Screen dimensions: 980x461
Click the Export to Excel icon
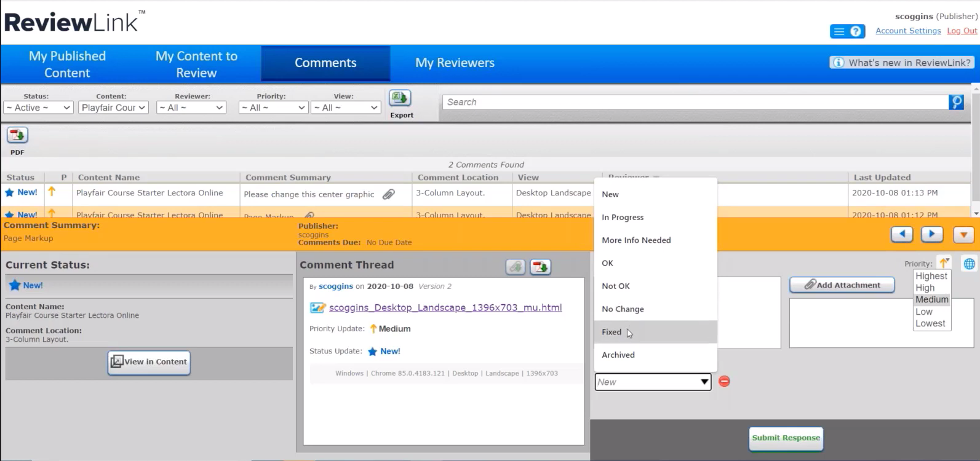coord(400,98)
